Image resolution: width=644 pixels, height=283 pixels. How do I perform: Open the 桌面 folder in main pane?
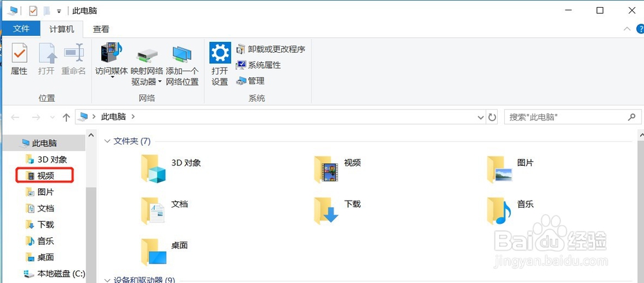(164, 251)
